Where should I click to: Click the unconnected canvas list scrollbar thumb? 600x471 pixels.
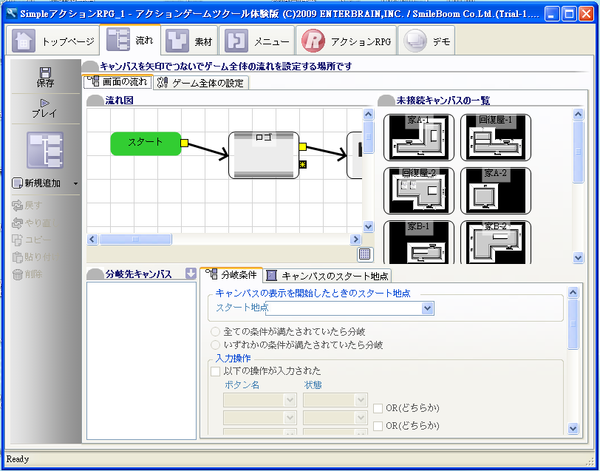[x=578, y=152]
